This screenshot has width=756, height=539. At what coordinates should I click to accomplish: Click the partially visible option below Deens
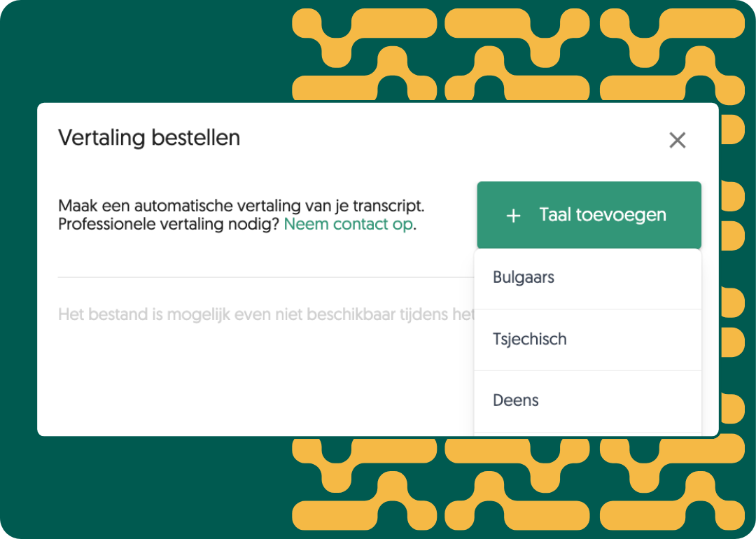[x=588, y=435]
